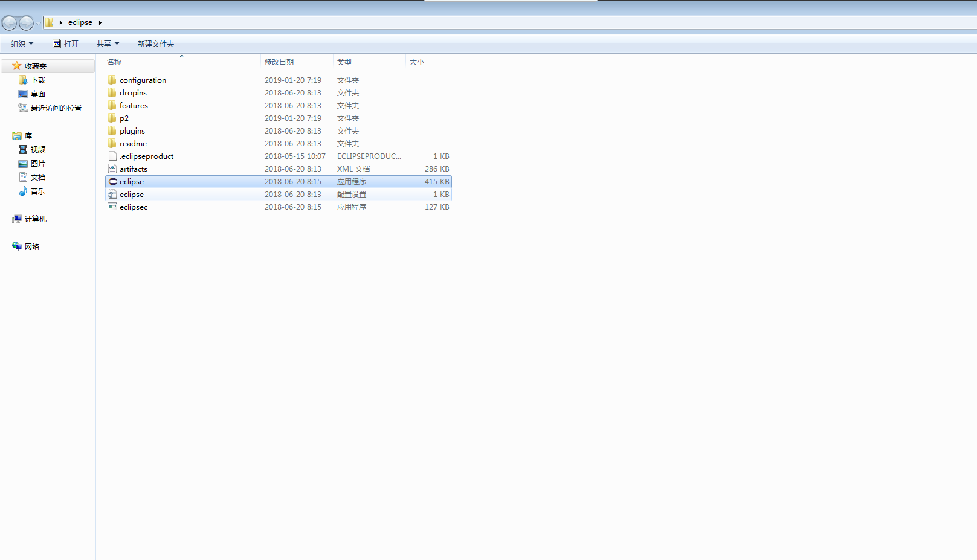Expand the arrow after eclipse breadcrumb
977x560 pixels.
(x=100, y=22)
